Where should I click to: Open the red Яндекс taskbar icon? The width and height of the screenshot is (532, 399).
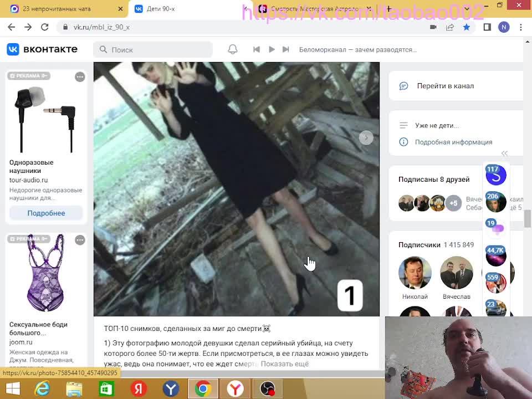(139, 389)
